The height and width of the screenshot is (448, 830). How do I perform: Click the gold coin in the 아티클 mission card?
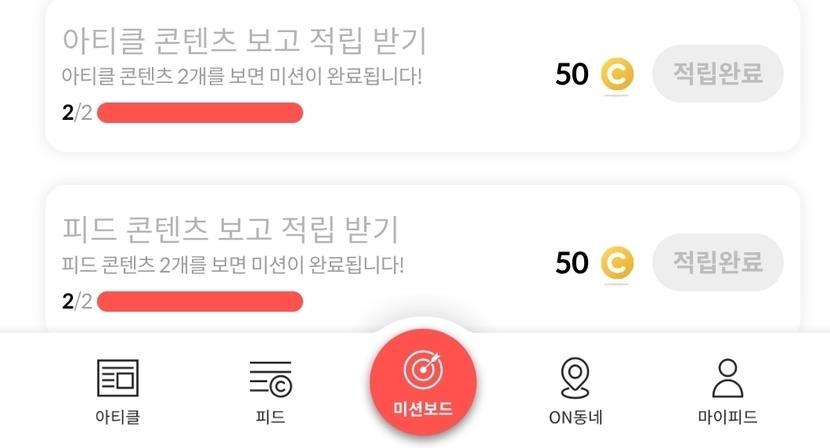tap(617, 75)
